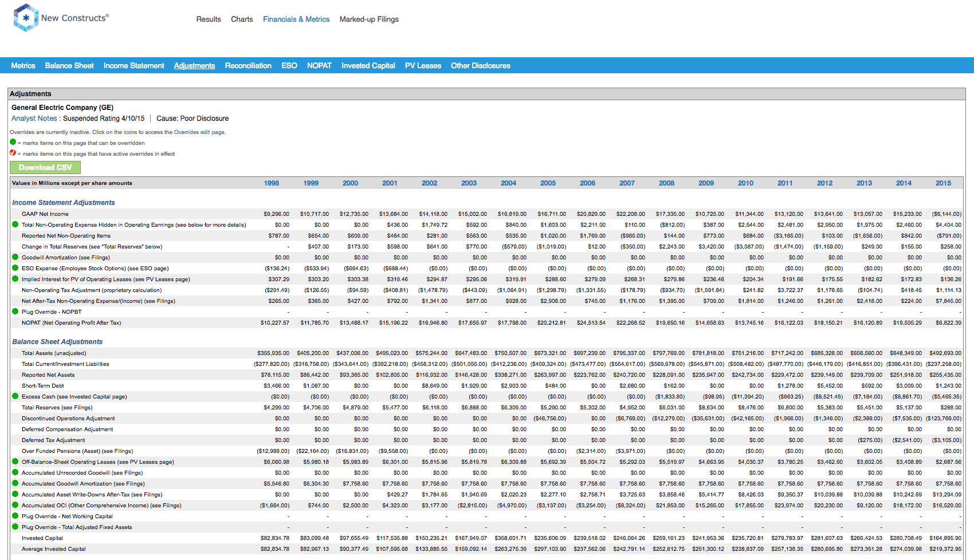Viewport: 974px width, 560px height.
Task: Switch to the Invested Capital tab
Action: point(368,65)
